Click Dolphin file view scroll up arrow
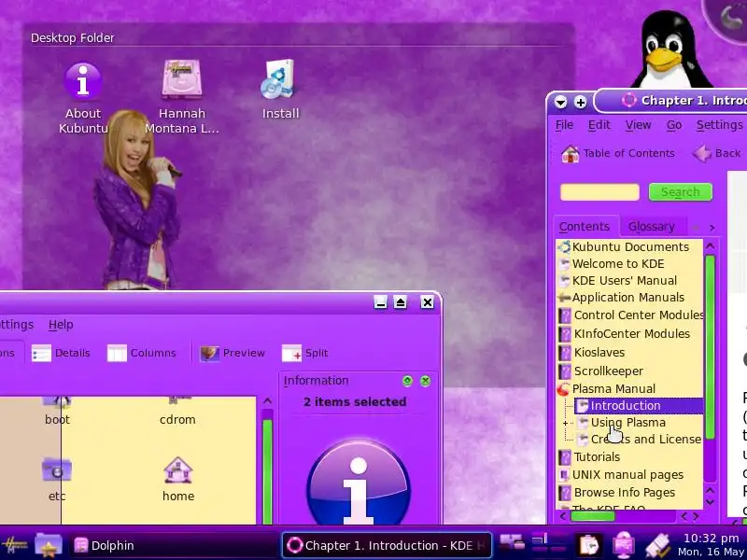Image resolution: width=747 pixels, height=560 pixels. pos(268,401)
